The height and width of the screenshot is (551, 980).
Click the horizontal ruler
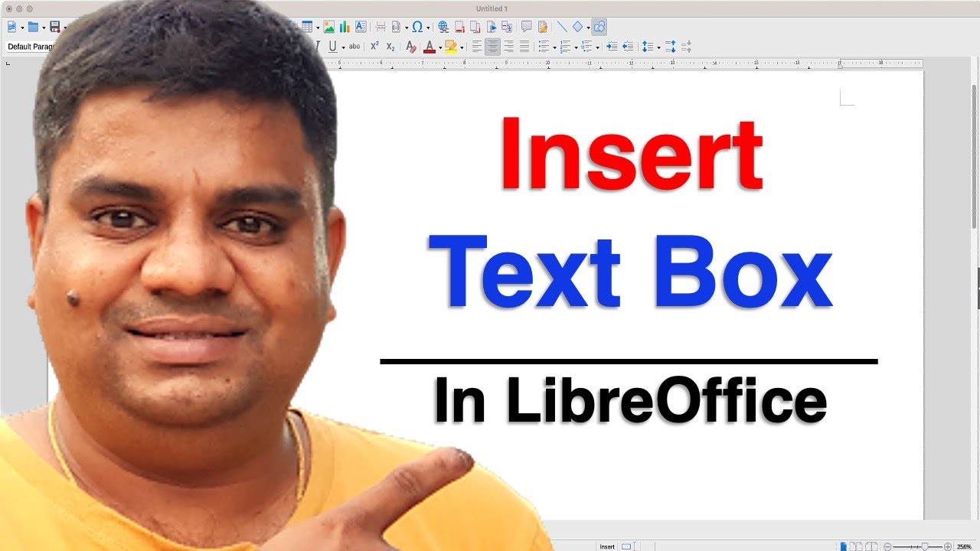pyautogui.click(x=628, y=64)
